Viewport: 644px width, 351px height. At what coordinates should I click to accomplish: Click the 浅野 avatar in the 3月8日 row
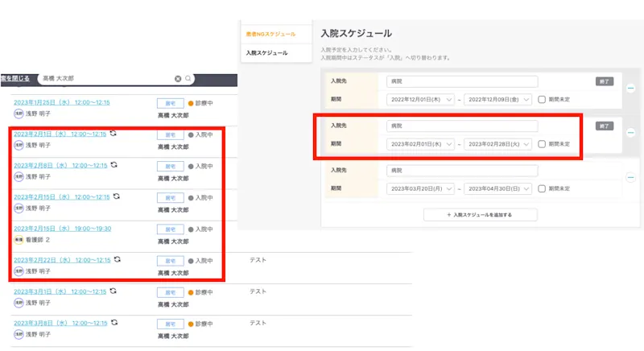[19, 335]
